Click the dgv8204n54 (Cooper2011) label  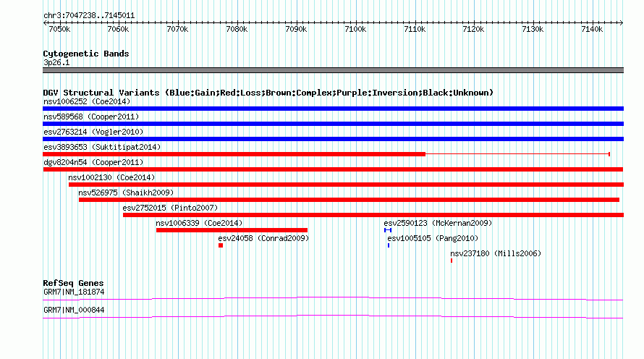point(93,162)
